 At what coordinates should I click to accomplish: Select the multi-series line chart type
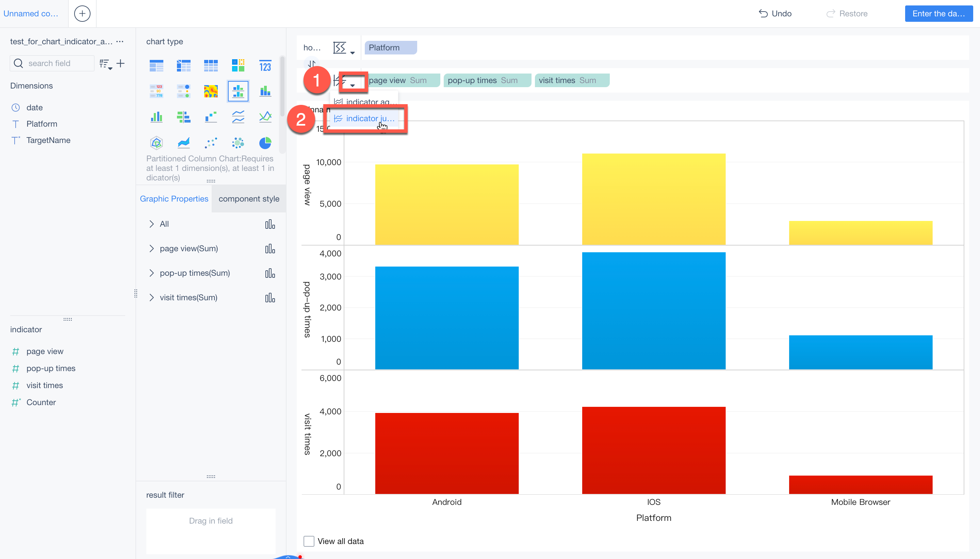265,117
